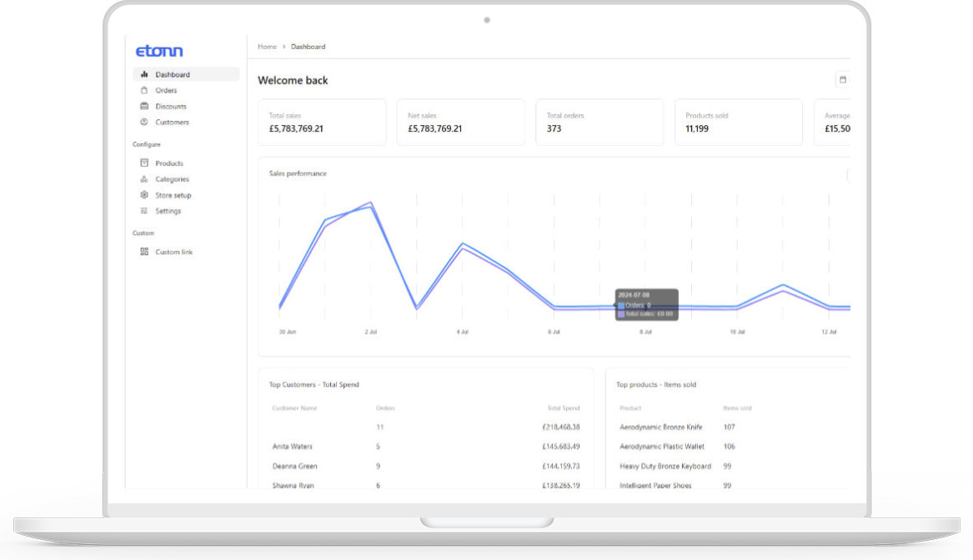
Task: Click the Products sold card
Action: click(x=739, y=122)
